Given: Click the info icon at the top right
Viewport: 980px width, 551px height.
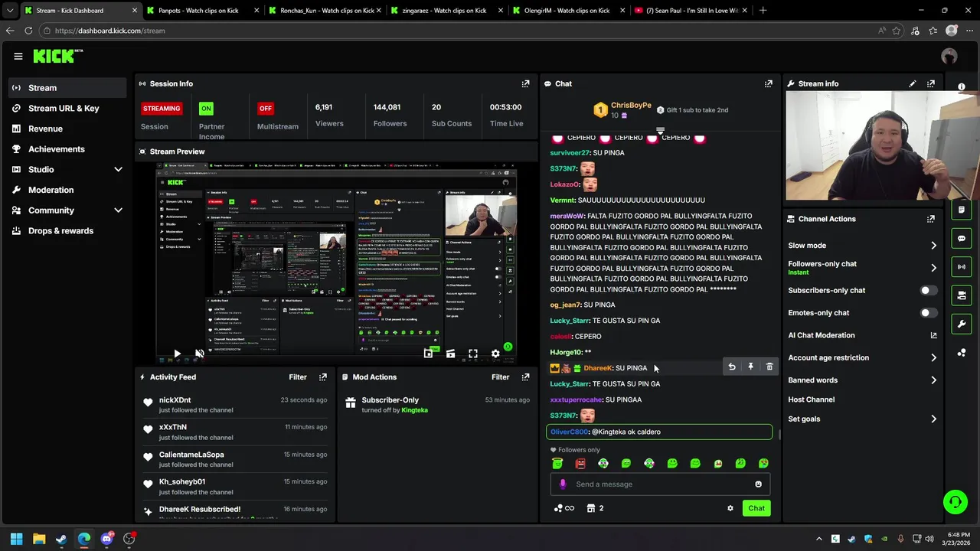Looking at the screenshot, I should [x=962, y=86].
